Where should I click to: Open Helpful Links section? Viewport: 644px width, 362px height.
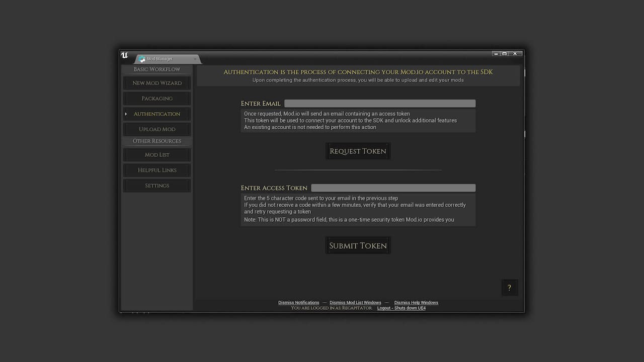(157, 170)
